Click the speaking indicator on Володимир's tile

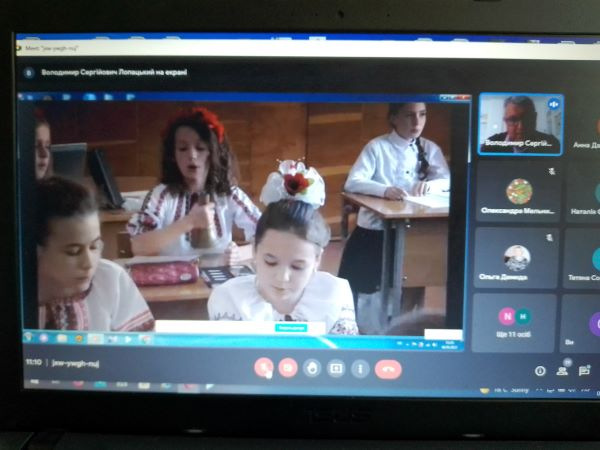pos(553,104)
